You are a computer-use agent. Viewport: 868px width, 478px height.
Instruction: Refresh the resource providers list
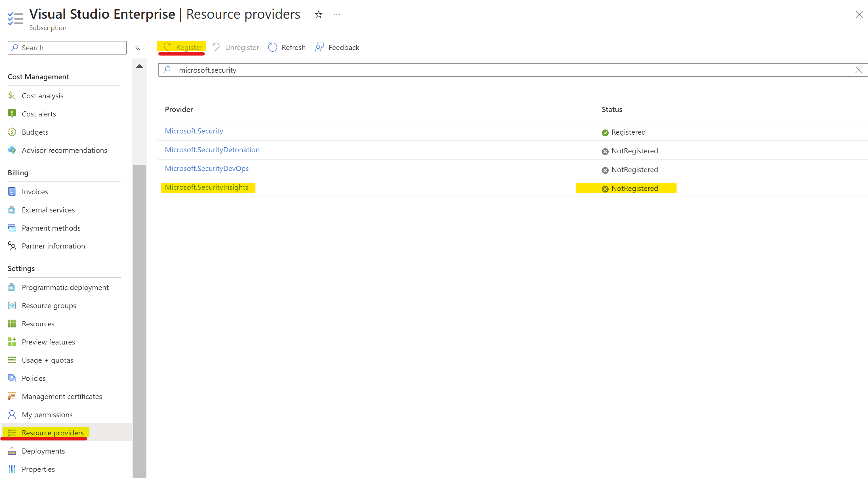coord(287,47)
